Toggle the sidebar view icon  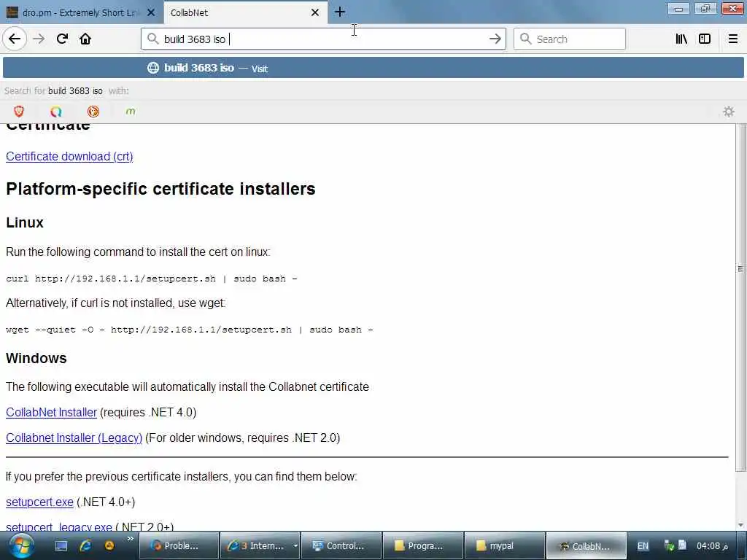click(x=705, y=39)
